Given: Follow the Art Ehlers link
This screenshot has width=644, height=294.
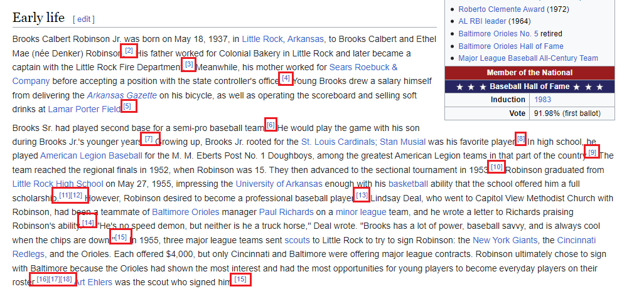Looking at the screenshot, I should [94, 283].
